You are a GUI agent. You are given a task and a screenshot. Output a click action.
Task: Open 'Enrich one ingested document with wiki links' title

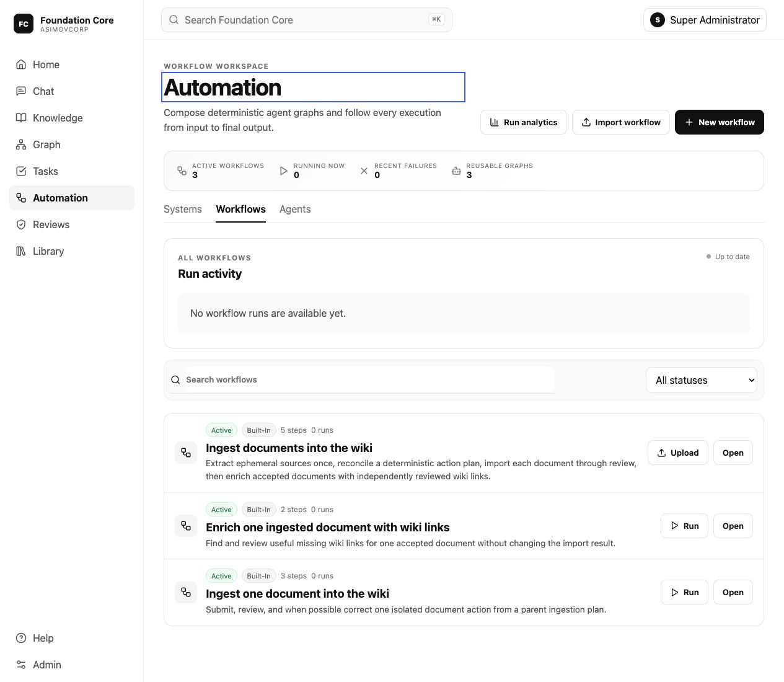tap(328, 527)
